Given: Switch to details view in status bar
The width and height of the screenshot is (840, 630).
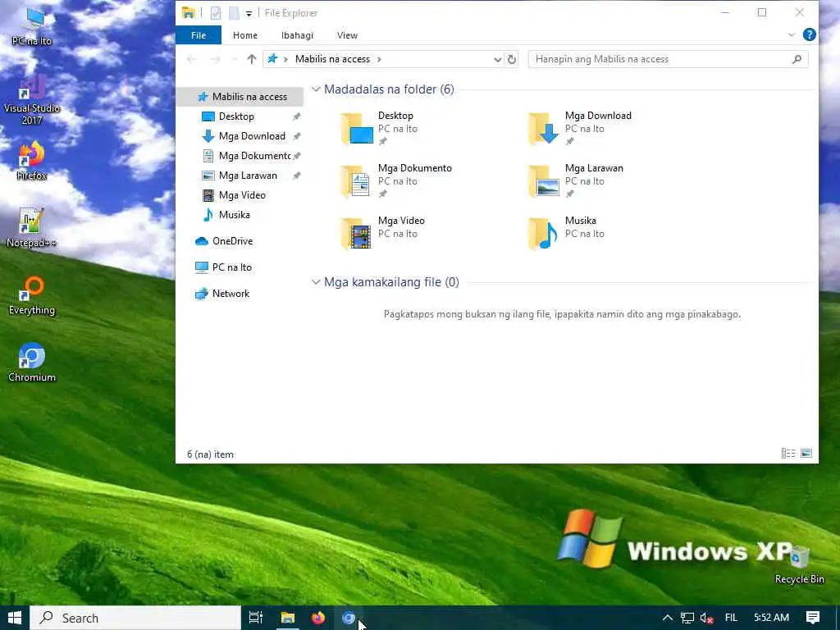Looking at the screenshot, I should click(788, 454).
